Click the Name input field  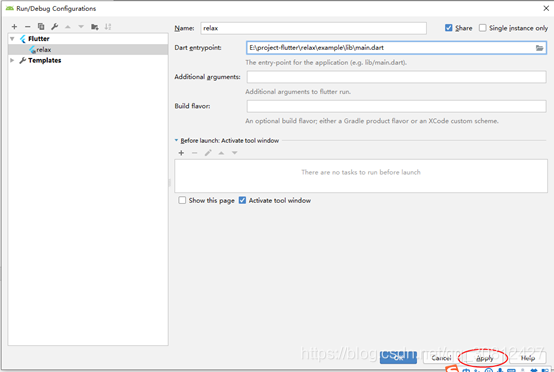click(x=313, y=28)
